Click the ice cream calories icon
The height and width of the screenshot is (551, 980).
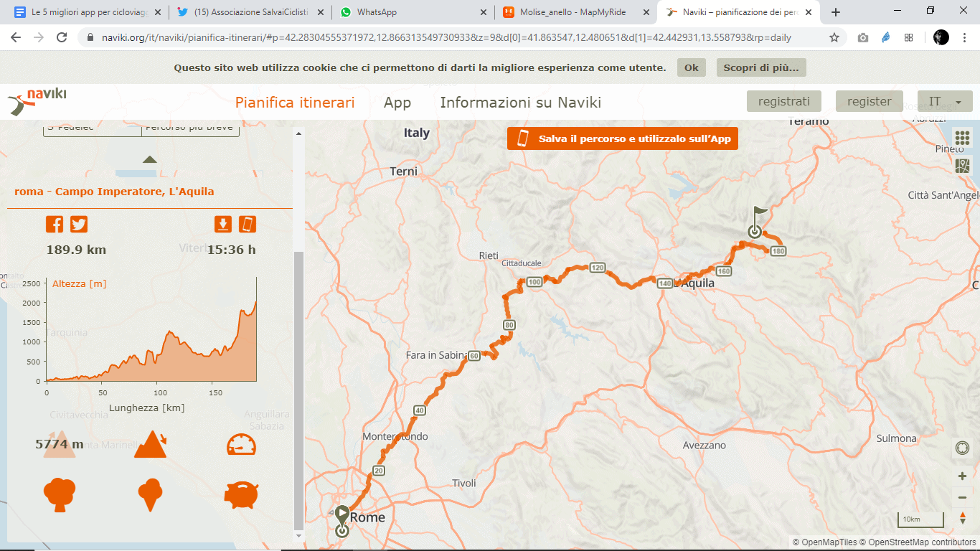point(150,495)
